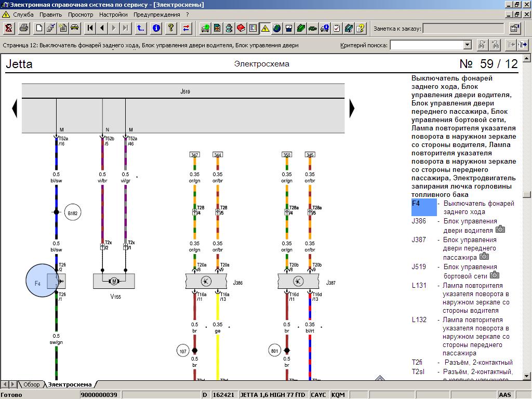
Task: Click the red exit icon in toolbar
Action: [9, 28]
